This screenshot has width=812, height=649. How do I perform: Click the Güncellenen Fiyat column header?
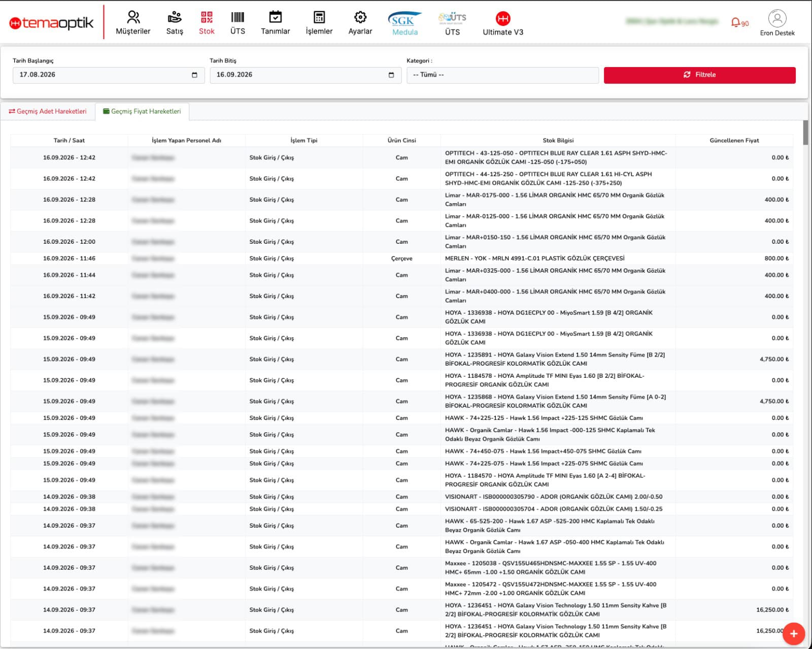click(734, 140)
